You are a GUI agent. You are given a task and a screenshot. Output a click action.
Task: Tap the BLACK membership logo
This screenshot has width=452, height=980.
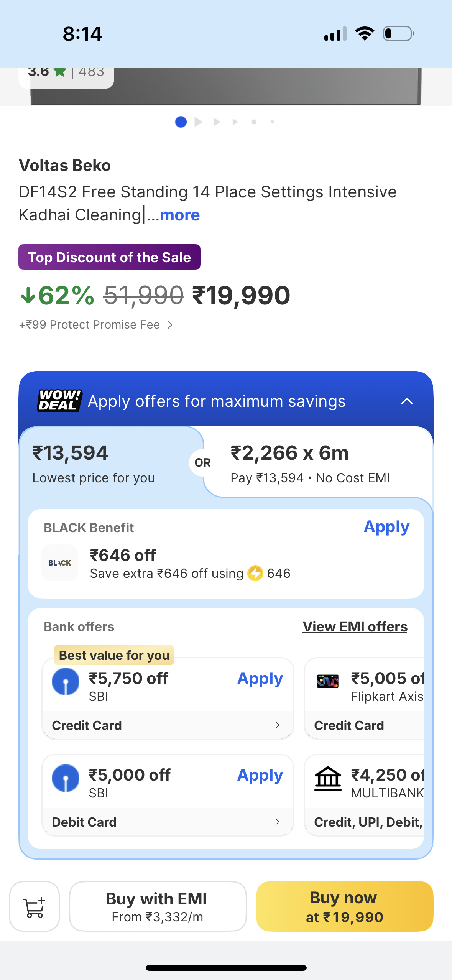[x=60, y=563]
